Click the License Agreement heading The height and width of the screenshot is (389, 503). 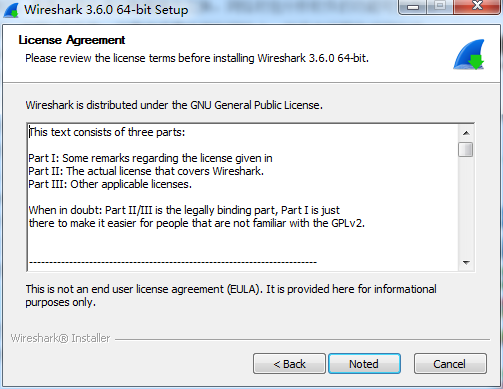point(72,40)
